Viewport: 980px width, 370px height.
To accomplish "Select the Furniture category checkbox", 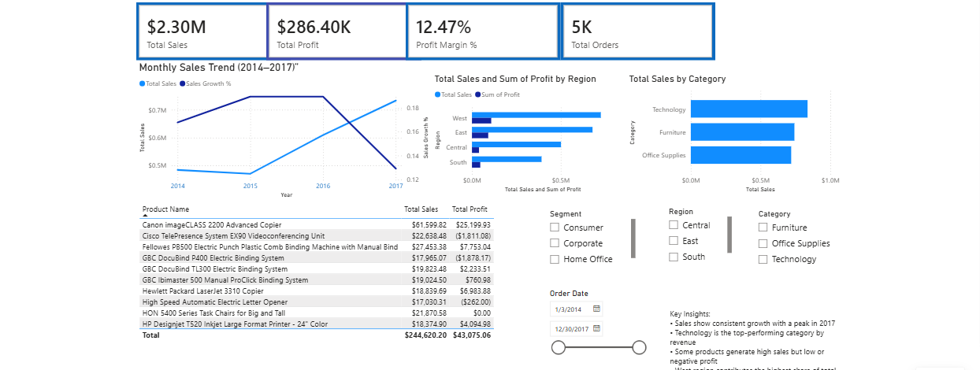I will click(x=763, y=228).
